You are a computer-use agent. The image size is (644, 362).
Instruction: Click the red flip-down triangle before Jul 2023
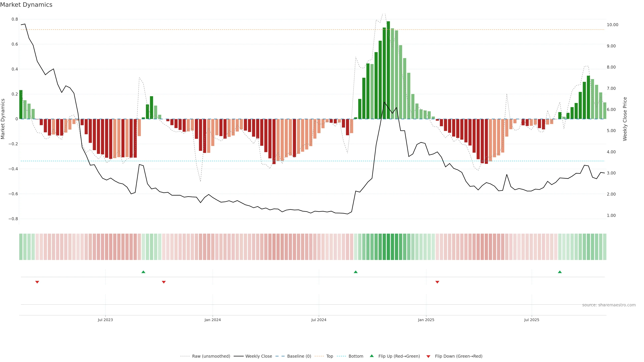(x=37, y=282)
